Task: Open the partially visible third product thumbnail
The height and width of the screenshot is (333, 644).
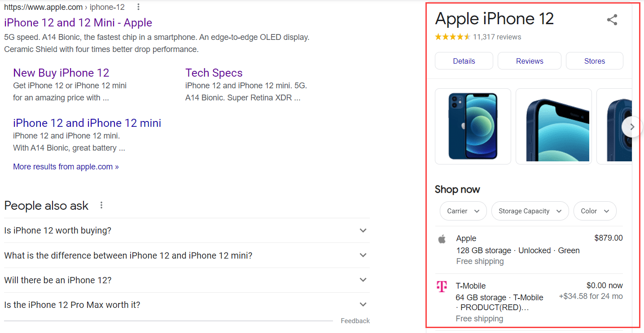Action: tap(614, 126)
